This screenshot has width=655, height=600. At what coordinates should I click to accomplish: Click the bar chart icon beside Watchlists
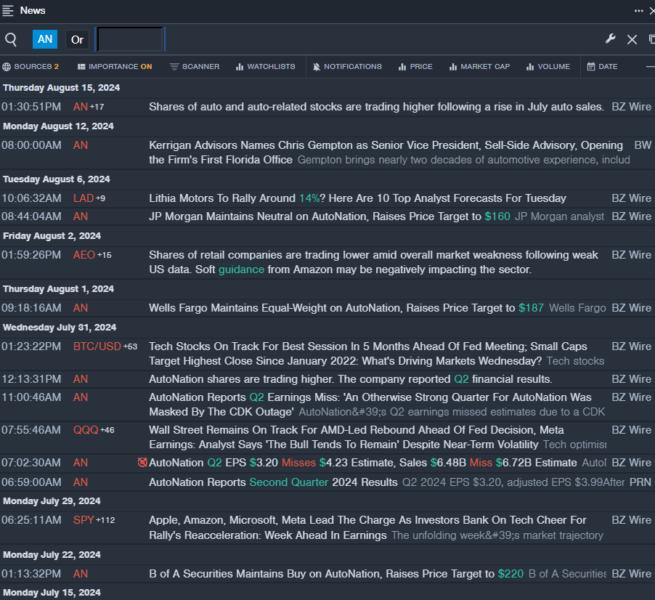click(x=239, y=67)
